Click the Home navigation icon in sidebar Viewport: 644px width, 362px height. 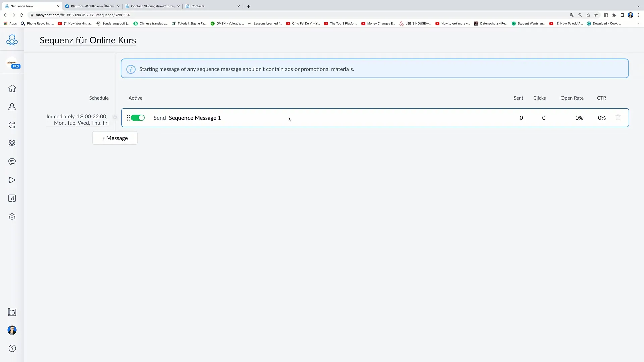coord(12,88)
